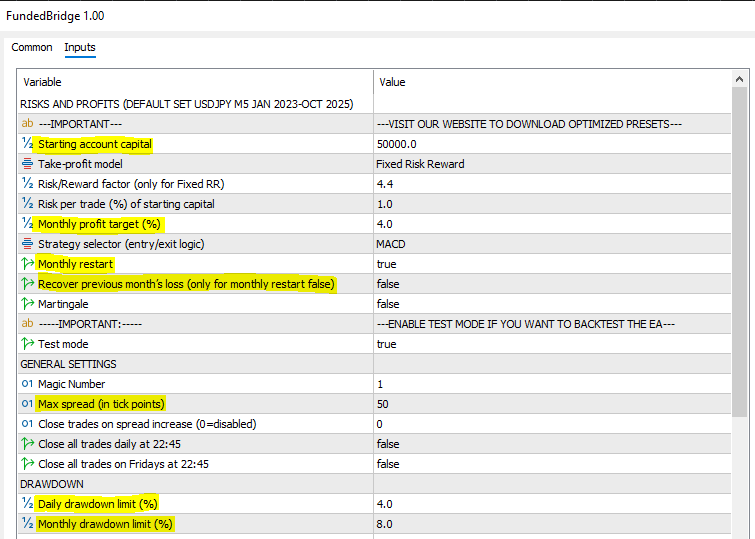
Task: Click the double icon beside Monthly profit target
Action: click(x=27, y=223)
